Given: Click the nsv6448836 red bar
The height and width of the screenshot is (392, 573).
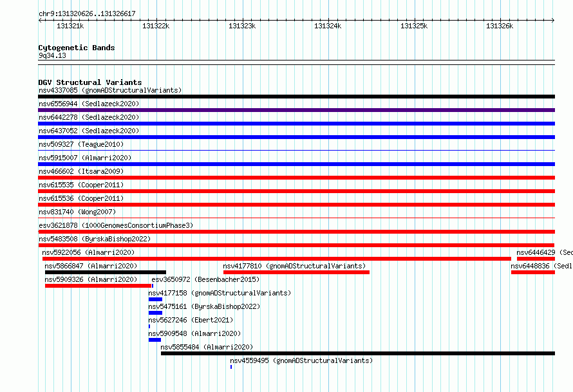Looking at the screenshot, I should [533, 272].
